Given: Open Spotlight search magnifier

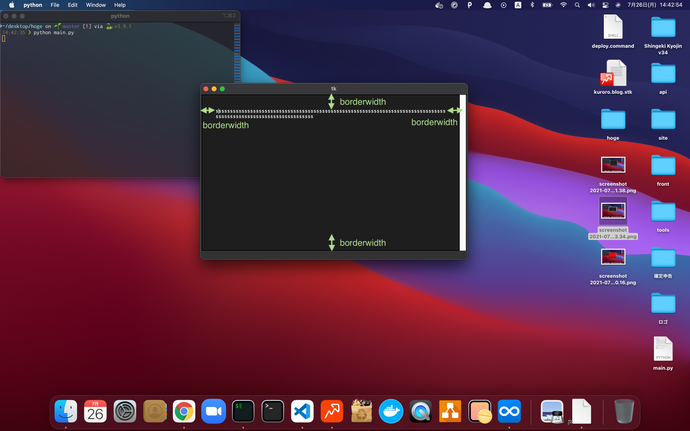Looking at the screenshot, I should click(x=577, y=5).
